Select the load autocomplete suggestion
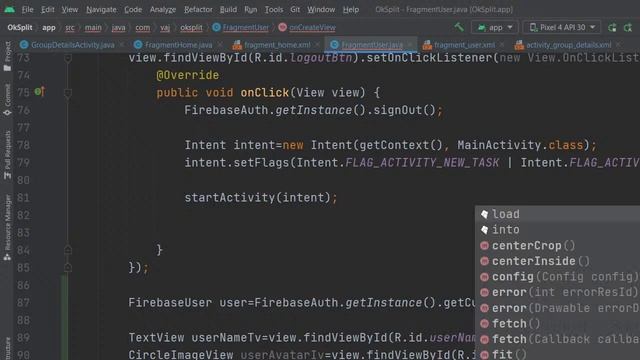This screenshot has height=360, width=640. [x=558, y=214]
